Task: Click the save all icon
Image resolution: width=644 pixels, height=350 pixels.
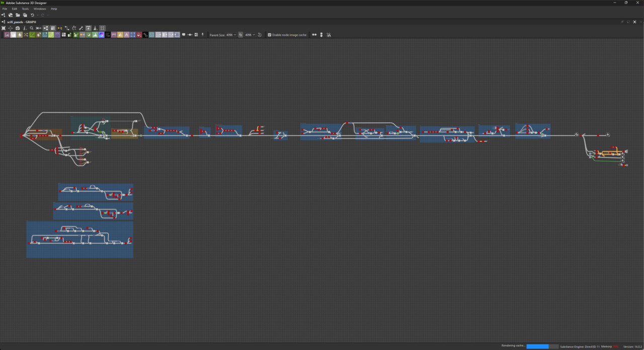Action: pyautogui.click(x=25, y=15)
